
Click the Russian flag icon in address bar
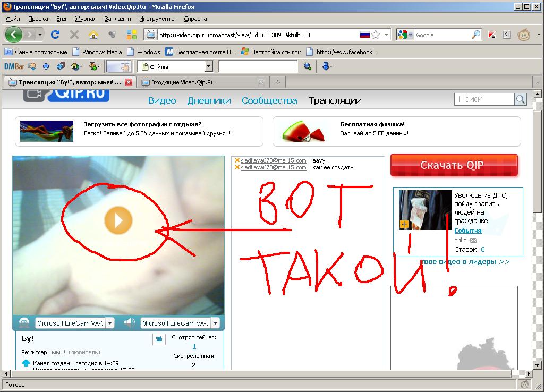[x=364, y=35]
